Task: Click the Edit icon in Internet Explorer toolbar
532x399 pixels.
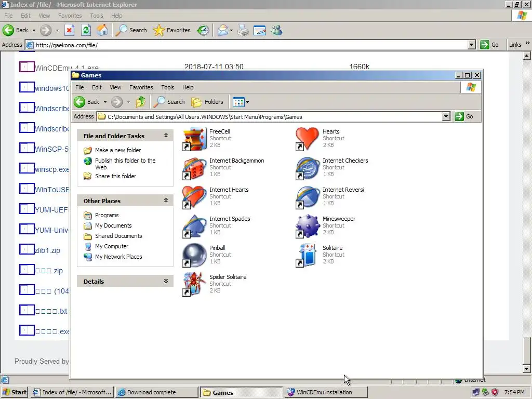Action: [260, 30]
